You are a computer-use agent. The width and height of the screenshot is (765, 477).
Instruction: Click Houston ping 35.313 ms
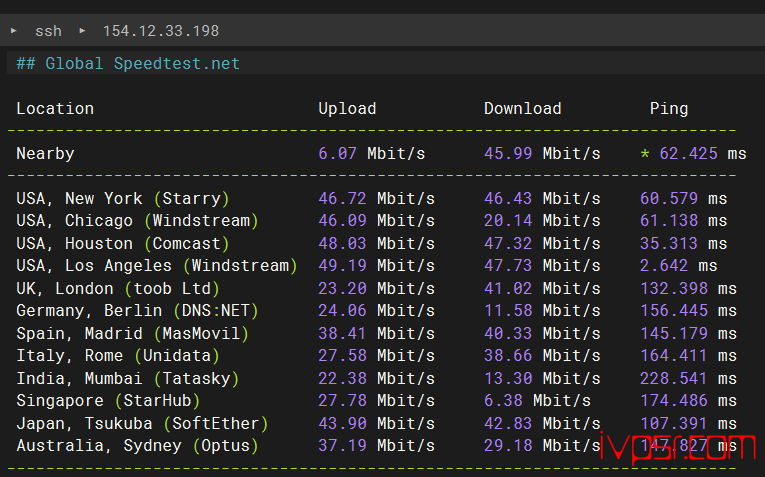point(684,243)
